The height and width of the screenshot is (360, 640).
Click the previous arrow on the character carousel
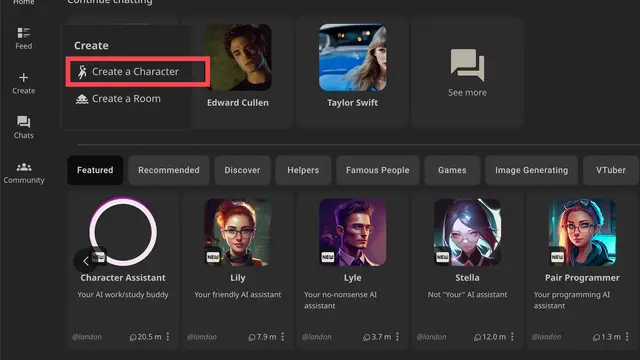coord(85,261)
